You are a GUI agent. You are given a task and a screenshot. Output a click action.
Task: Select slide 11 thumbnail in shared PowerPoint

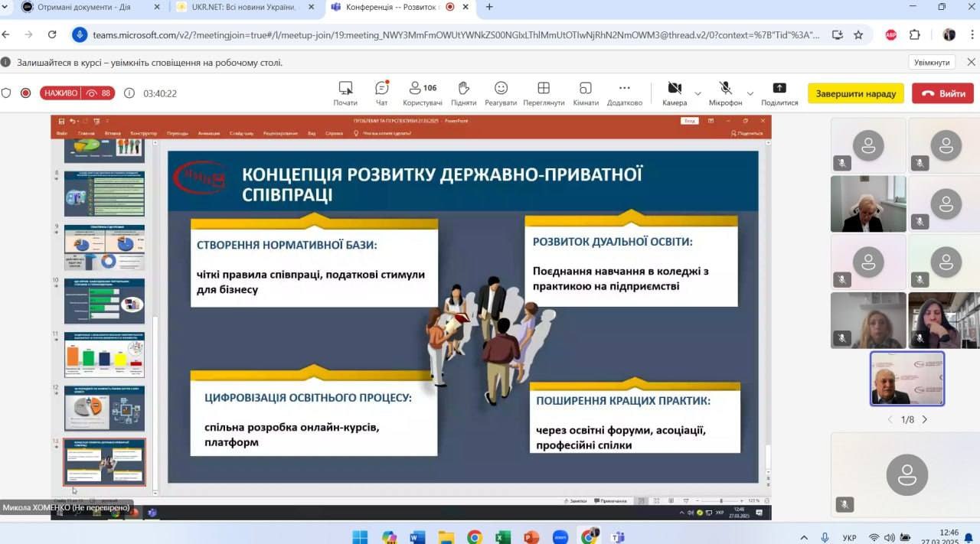pyautogui.click(x=104, y=354)
